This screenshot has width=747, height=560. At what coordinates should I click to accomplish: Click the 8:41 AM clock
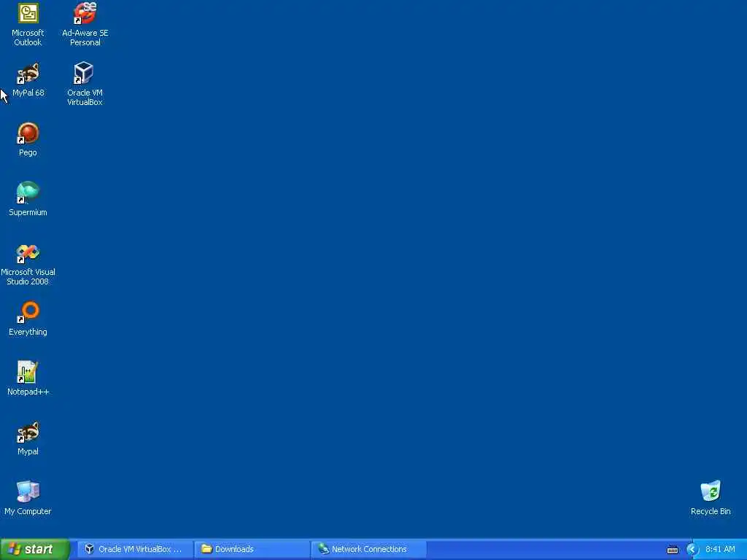click(720, 549)
